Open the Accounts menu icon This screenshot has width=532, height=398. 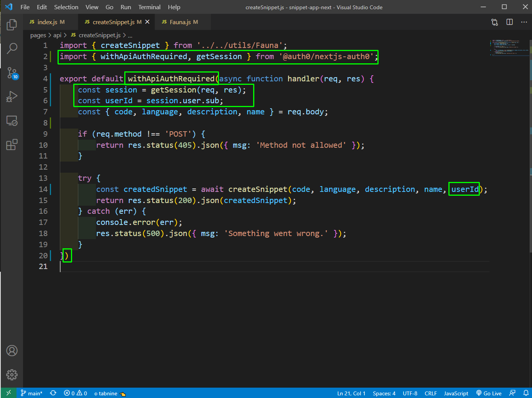(x=12, y=351)
